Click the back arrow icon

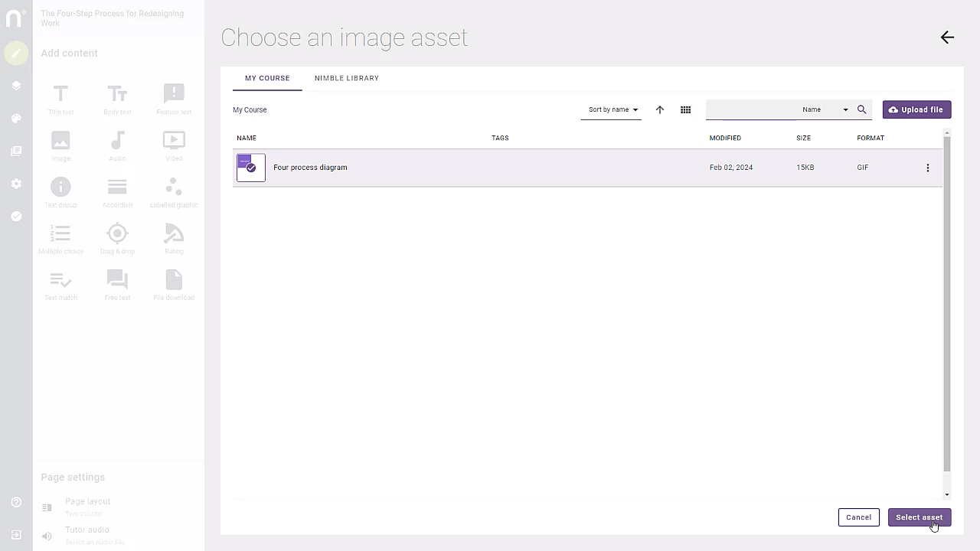tap(947, 37)
